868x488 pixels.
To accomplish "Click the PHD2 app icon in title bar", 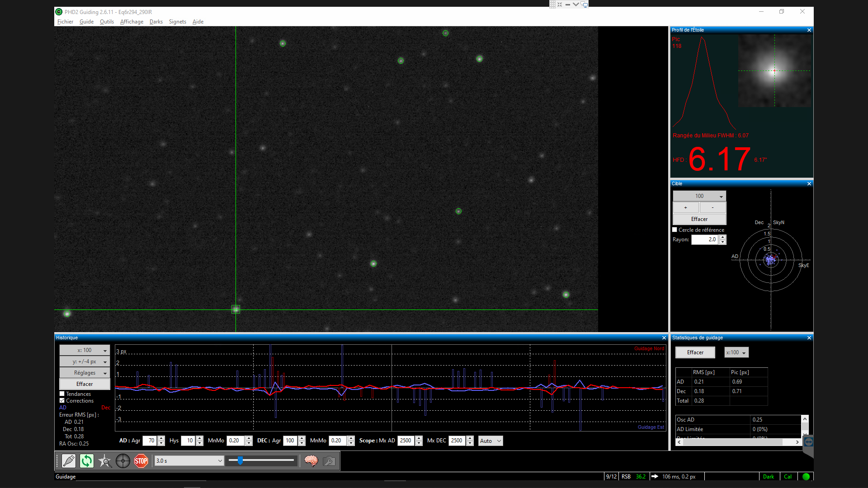I will point(59,12).
